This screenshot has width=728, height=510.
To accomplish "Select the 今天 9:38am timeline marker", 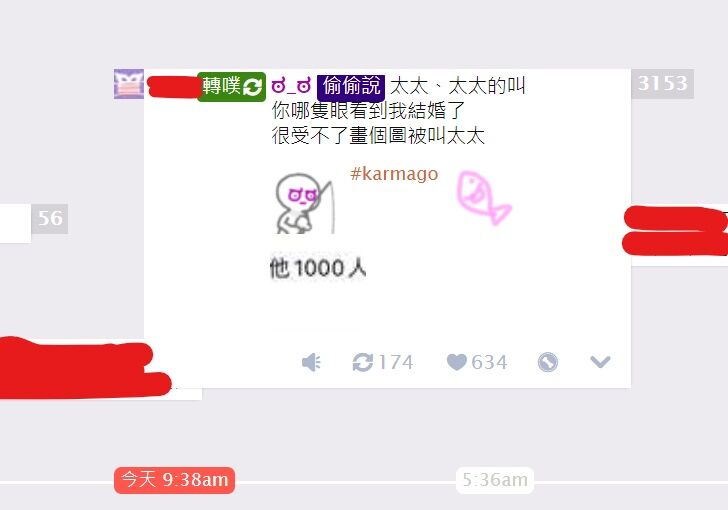I will pyautogui.click(x=175, y=480).
